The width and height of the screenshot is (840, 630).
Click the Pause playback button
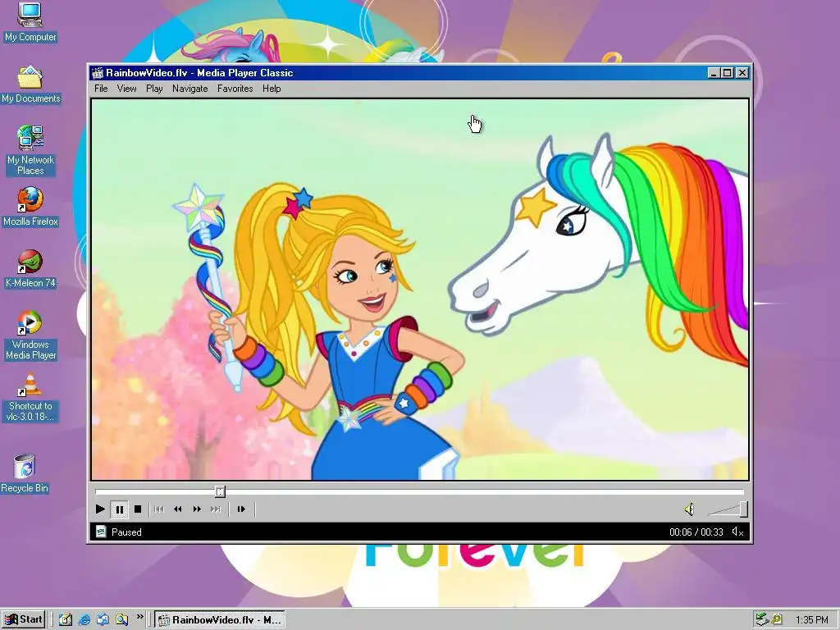tap(120, 509)
